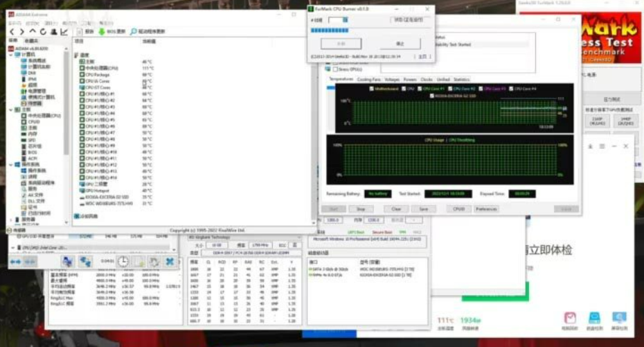Collapse the motherboard node in AIDA64 tree
This screenshot has width=644, height=347.
(11, 109)
